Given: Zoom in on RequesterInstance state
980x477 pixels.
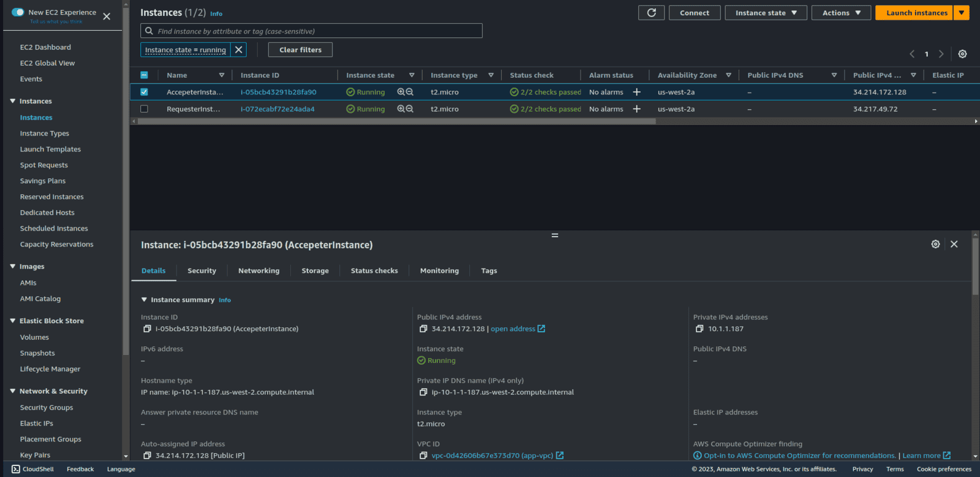Looking at the screenshot, I should coord(401,109).
